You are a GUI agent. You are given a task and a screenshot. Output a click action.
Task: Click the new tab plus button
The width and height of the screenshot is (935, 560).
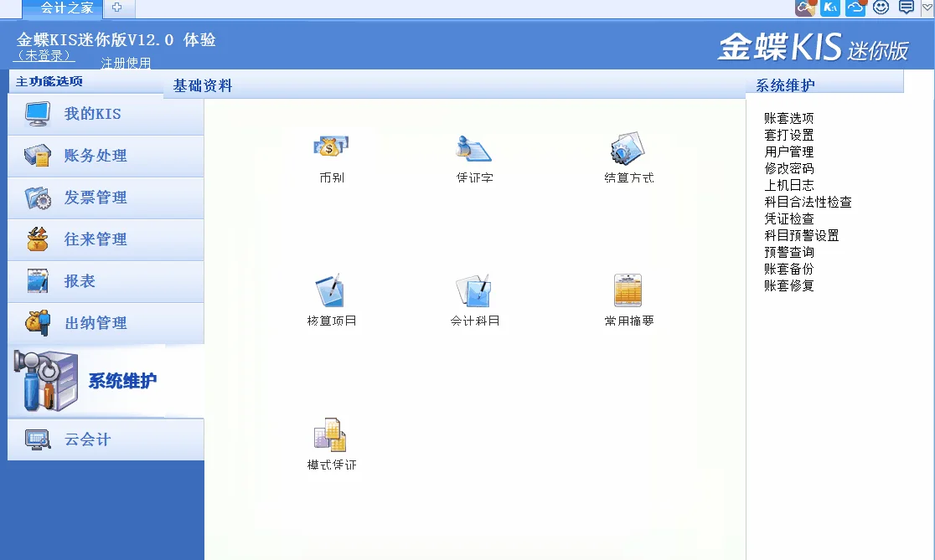click(118, 8)
